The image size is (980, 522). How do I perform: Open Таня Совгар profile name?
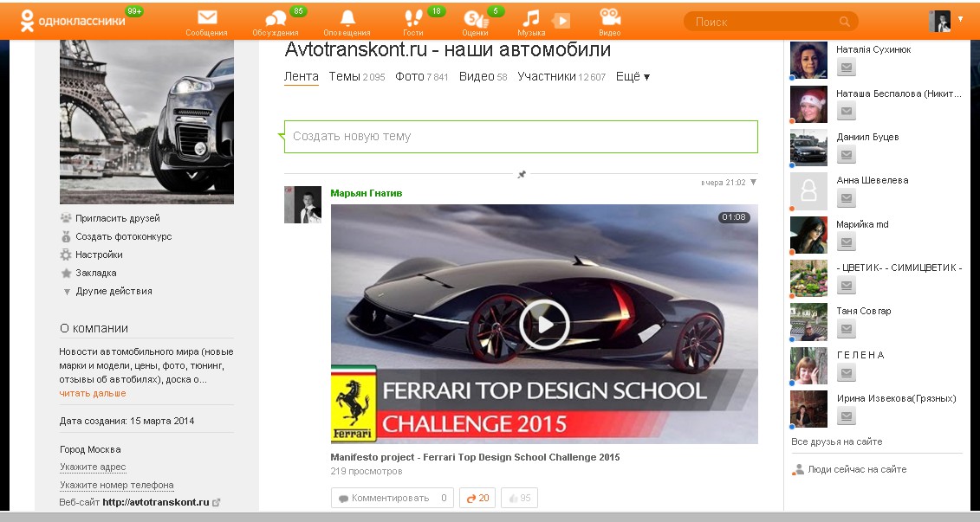[864, 310]
